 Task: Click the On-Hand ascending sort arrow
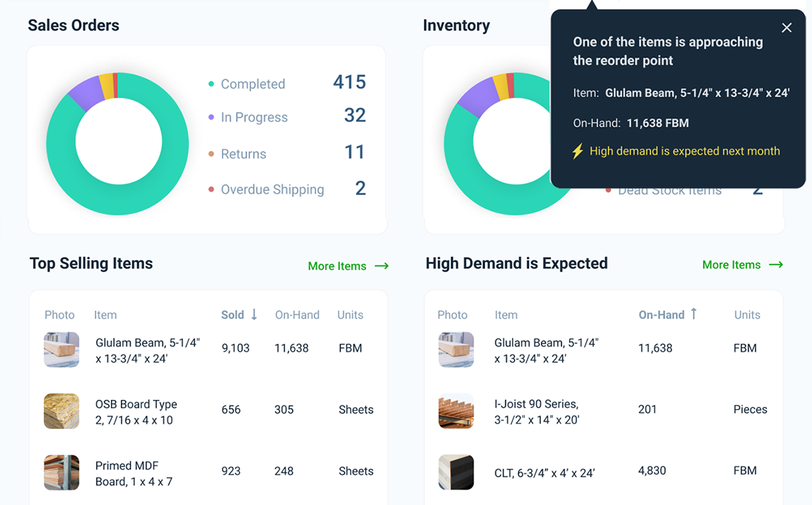pos(694,314)
